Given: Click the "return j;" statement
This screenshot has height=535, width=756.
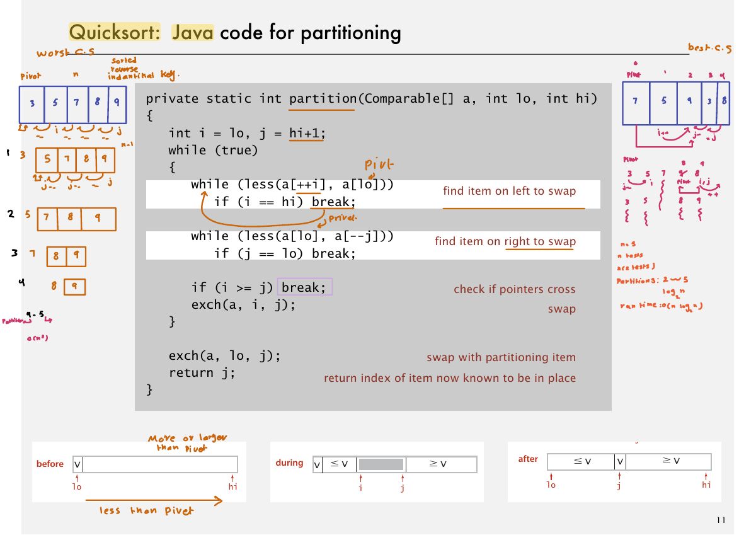Looking at the screenshot, I should pyautogui.click(x=202, y=373).
